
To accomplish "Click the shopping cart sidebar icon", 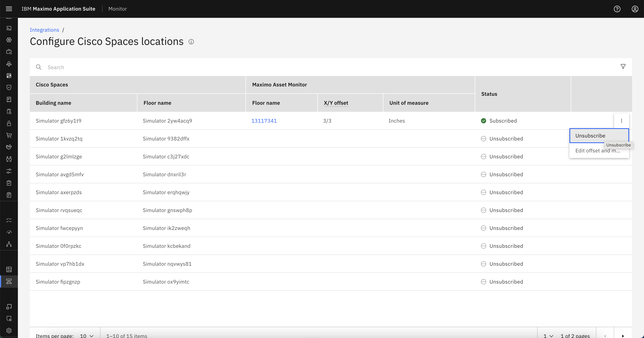I will (x=9, y=135).
